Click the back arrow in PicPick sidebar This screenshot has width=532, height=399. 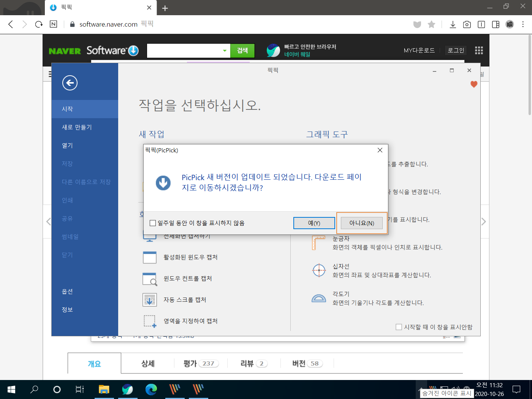tap(70, 83)
